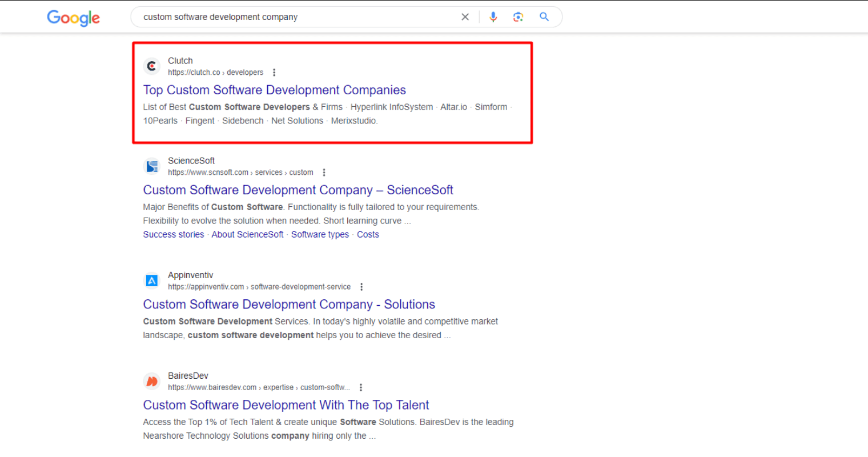The height and width of the screenshot is (457, 868).
Task: Click the 'Access the Top 1%' snippet
Action: 328,428
